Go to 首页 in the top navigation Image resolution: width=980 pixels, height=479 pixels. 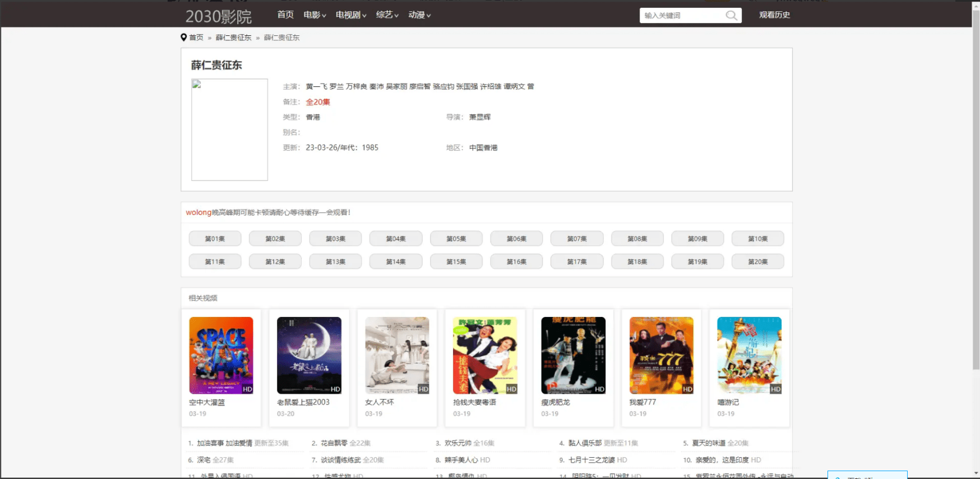click(285, 15)
